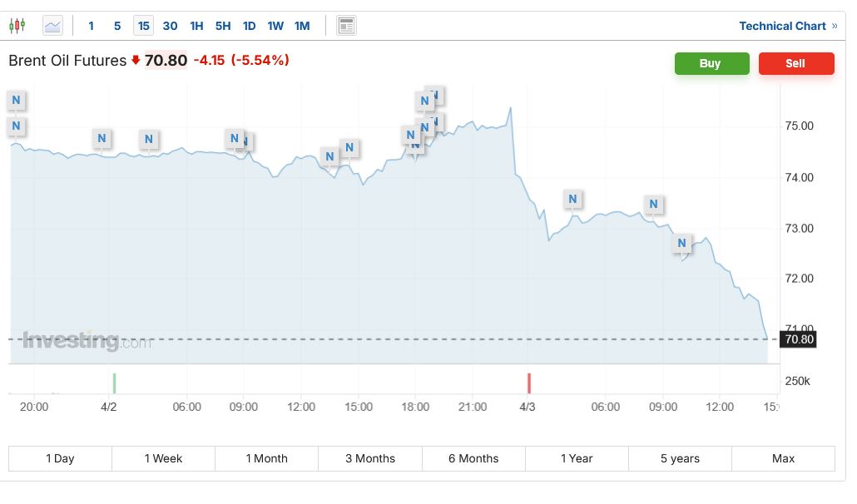Set interval to 1D
Viewport: 857px width, 504px height.
click(249, 26)
